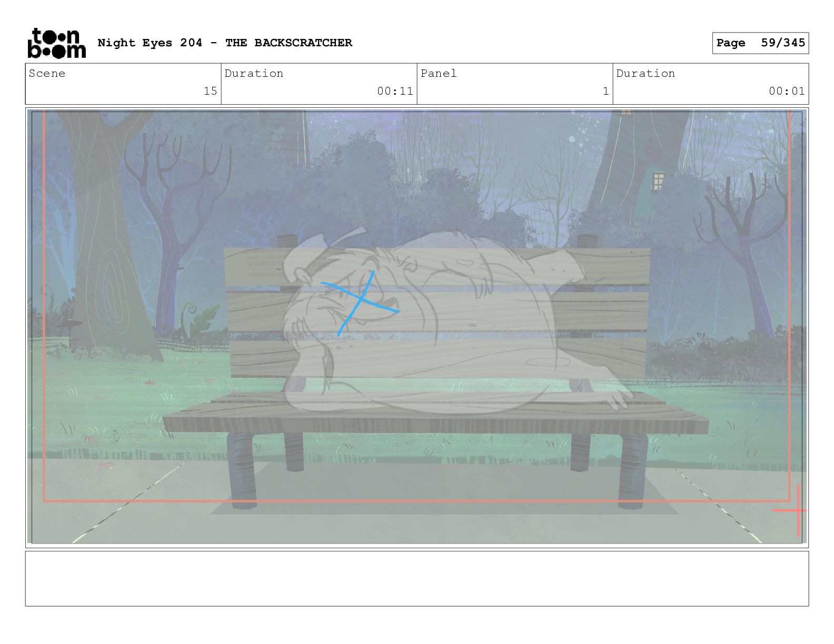This screenshot has height=644, width=834.
Task: Click the scene duration value '00:11'
Action: point(395,91)
